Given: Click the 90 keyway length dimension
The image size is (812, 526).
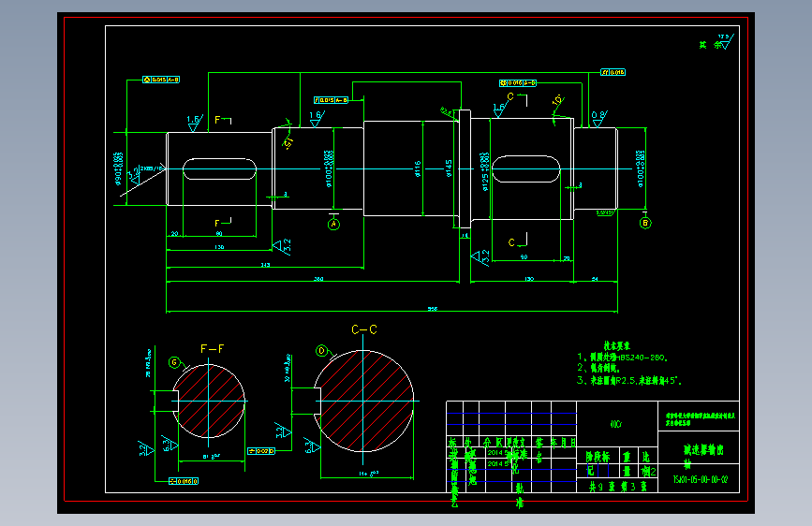Looking at the screenshot, I should click(x=524, y=257).
